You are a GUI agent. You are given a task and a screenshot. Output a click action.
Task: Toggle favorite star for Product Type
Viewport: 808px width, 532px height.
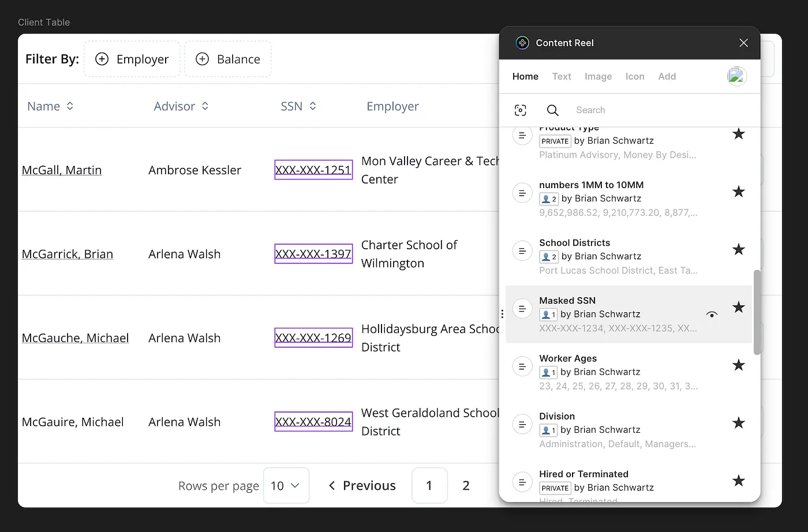coord(738,134)
